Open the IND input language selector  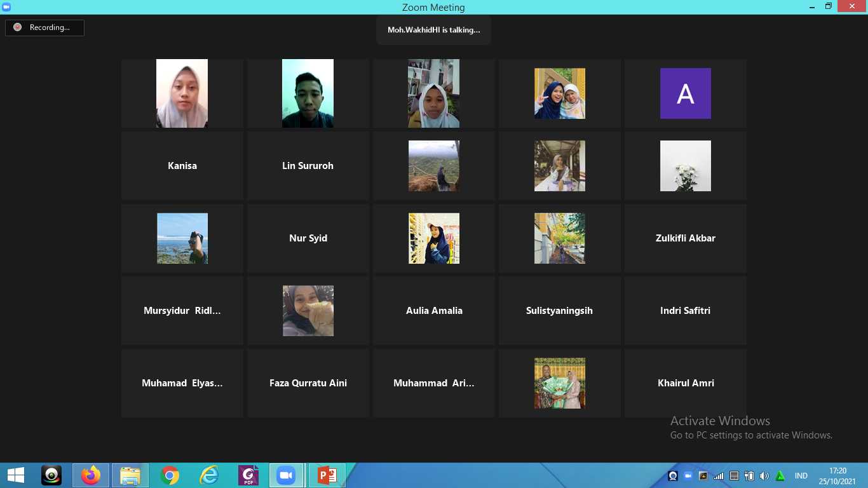tap(801, 476)
